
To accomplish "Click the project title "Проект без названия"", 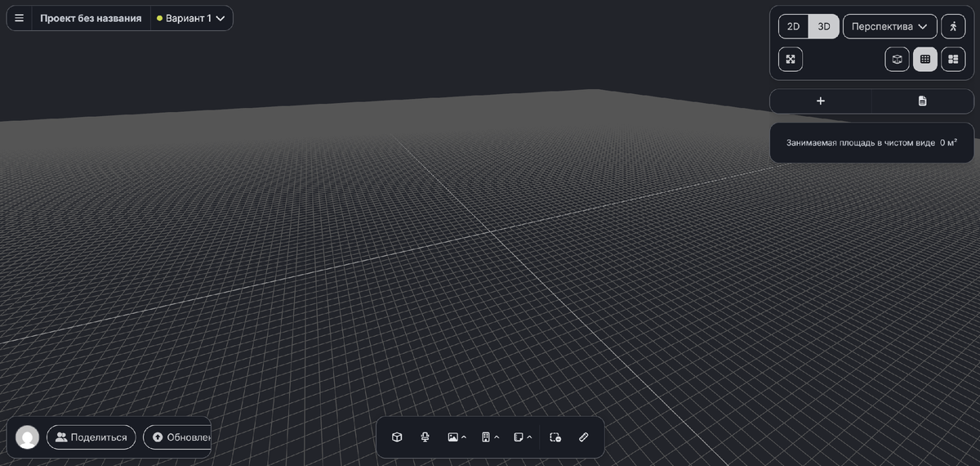I will pyautogui.click(x=91, y=18).
